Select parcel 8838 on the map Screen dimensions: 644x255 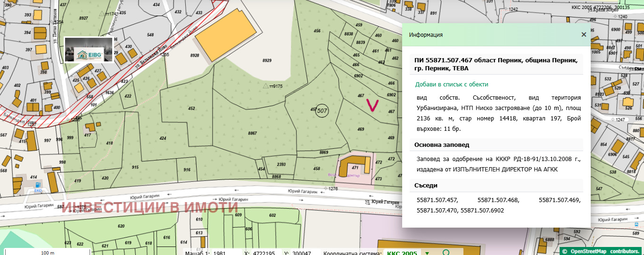click(x=349, y=34)
